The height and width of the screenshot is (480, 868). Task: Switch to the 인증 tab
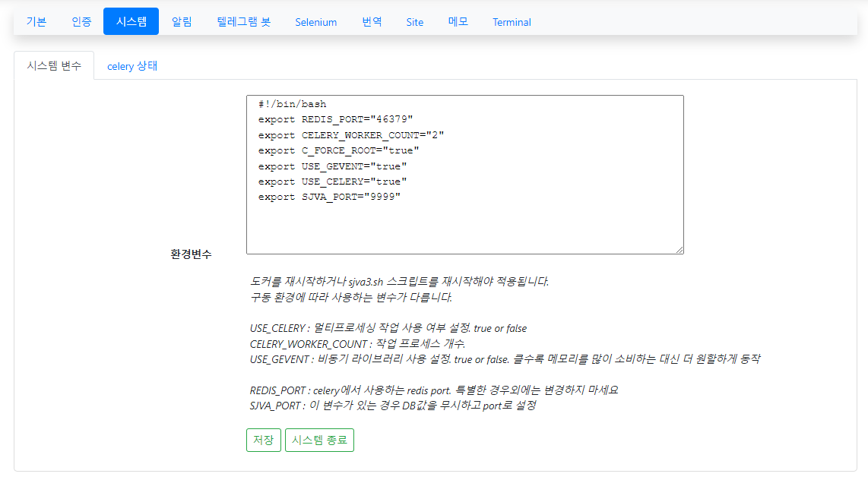pos(81,22)
